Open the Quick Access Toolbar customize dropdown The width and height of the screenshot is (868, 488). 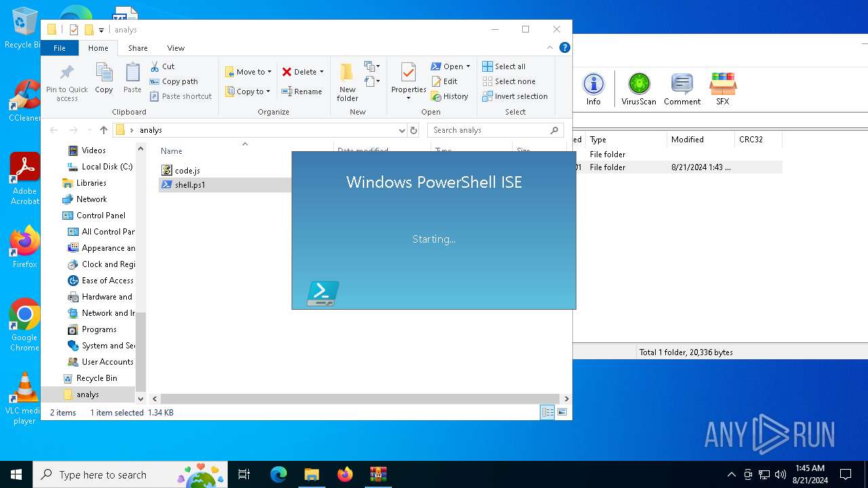coord(101,30)
